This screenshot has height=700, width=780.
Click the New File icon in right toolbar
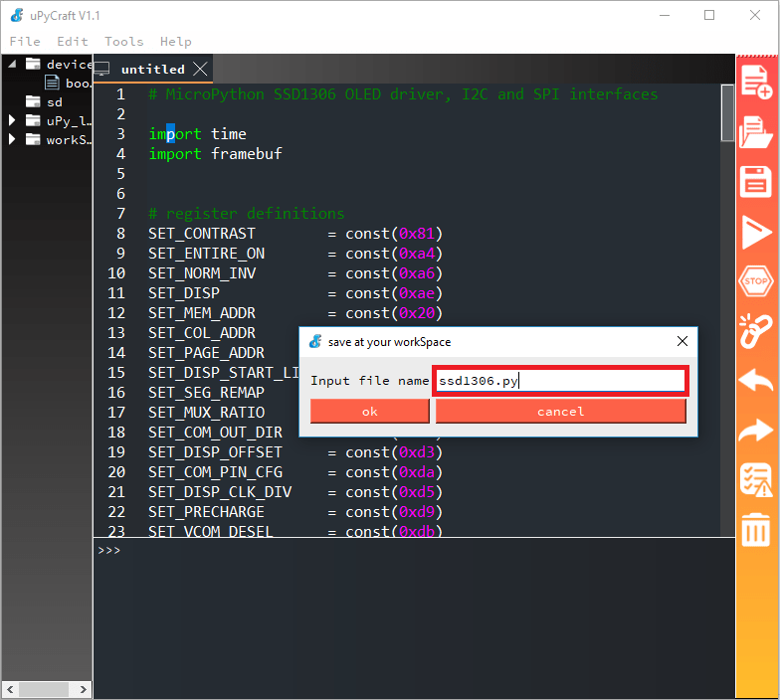point(756,81)
